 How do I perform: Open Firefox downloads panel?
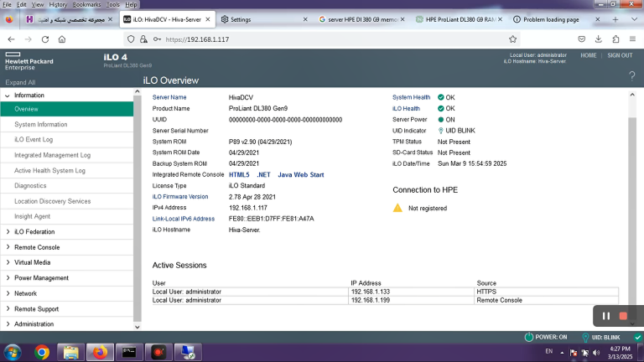pos(599,39)
